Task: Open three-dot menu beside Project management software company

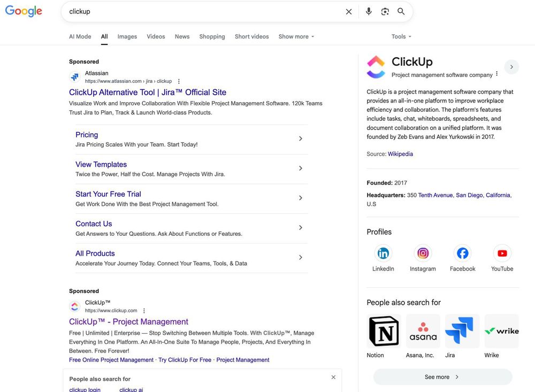Action: 497,74
